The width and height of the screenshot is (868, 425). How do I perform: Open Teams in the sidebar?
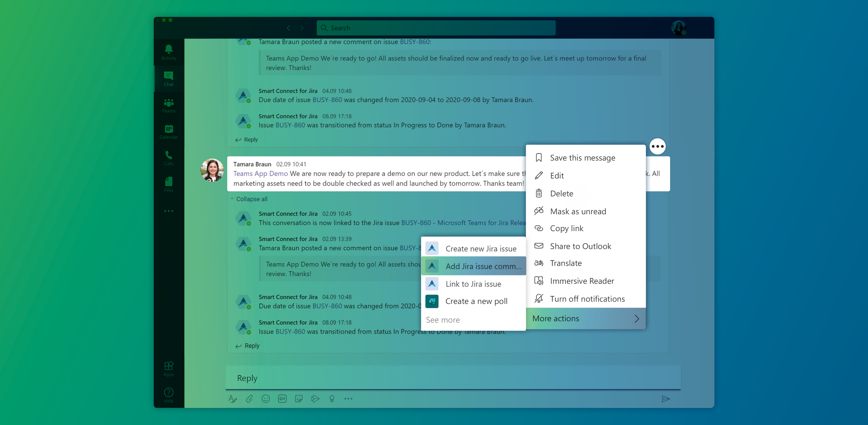pyautogui.click(x=168, y=105)
